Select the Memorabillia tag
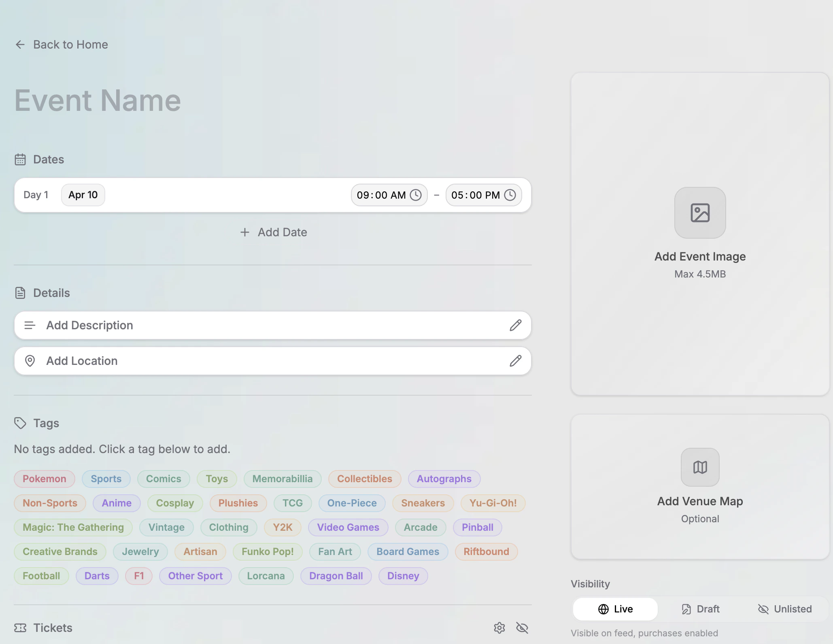 [283, 479]
